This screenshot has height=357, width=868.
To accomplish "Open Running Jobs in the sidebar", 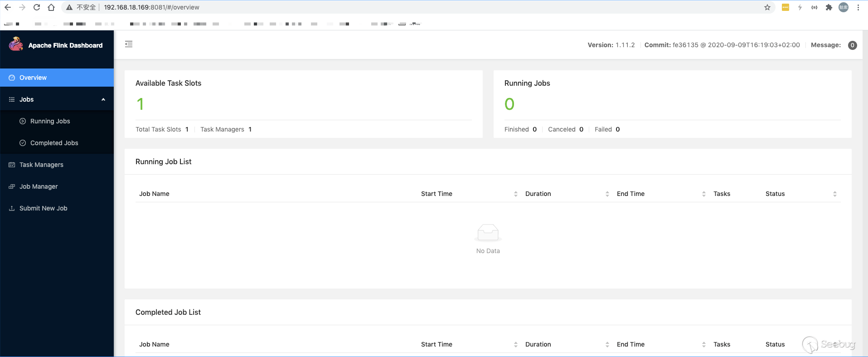I will pyautogui.click(x=50, y=121).
